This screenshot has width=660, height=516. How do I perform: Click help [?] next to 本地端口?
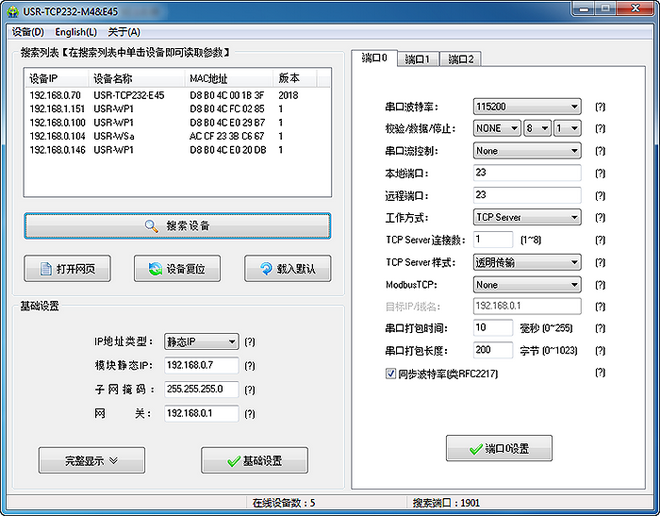600,173
